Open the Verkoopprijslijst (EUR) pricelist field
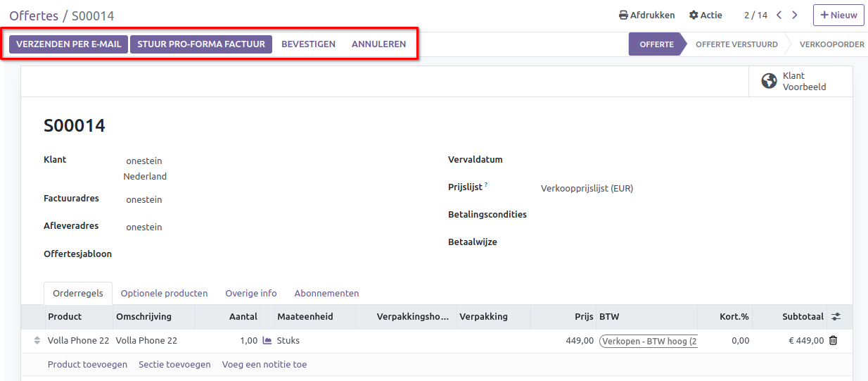 pyautogui.click(x=587, y=189)
